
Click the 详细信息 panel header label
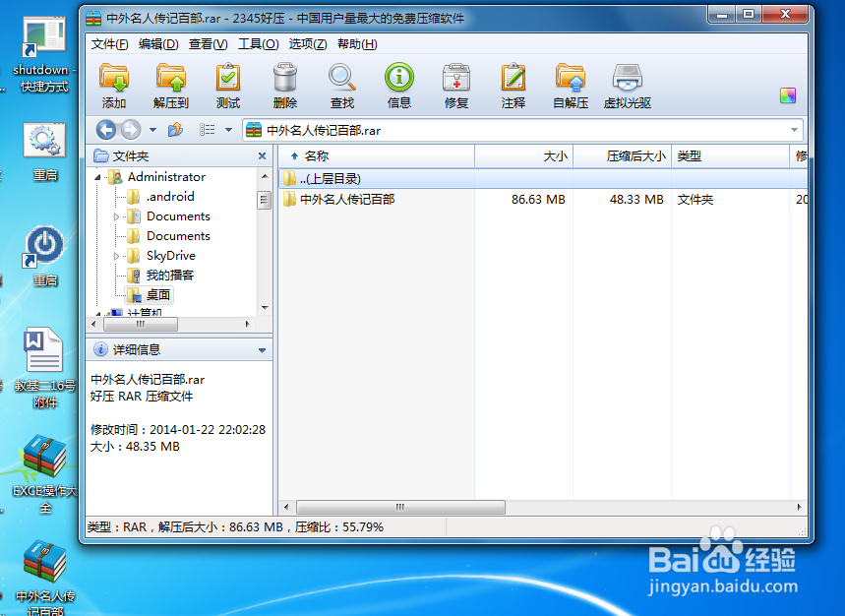[x=137, y=349]
